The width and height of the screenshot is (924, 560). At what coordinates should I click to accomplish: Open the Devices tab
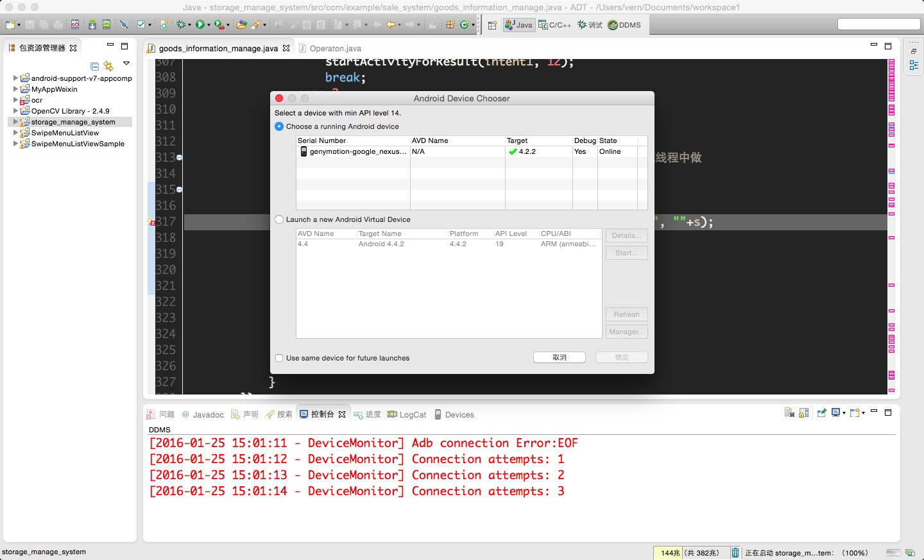(x=454, y=414)
